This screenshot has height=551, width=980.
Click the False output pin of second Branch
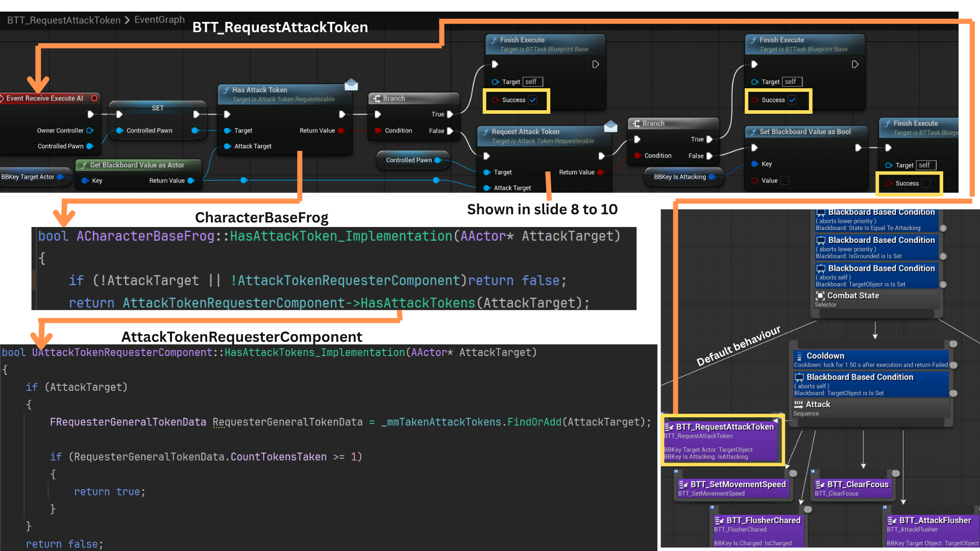[x=709, y=156]
